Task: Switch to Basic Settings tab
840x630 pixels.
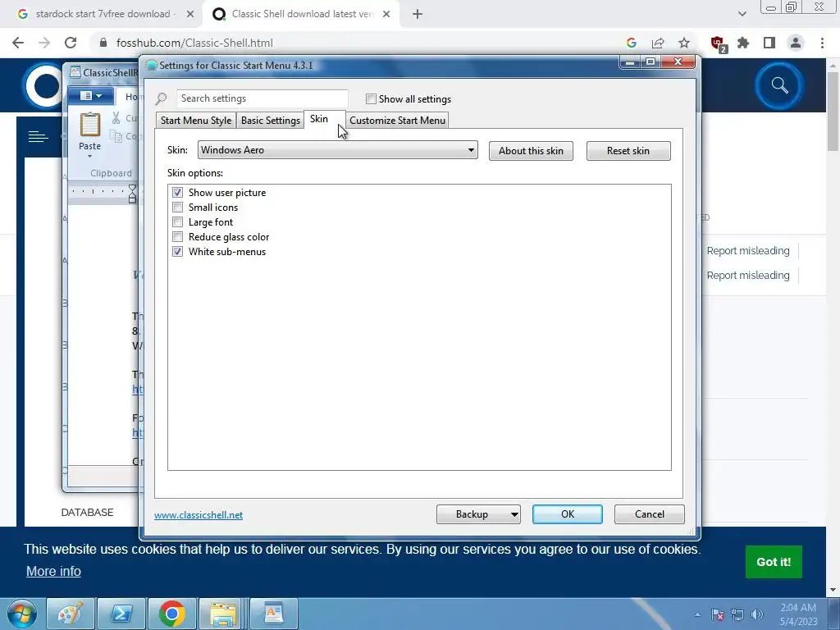Action: [x=270, y=121]
